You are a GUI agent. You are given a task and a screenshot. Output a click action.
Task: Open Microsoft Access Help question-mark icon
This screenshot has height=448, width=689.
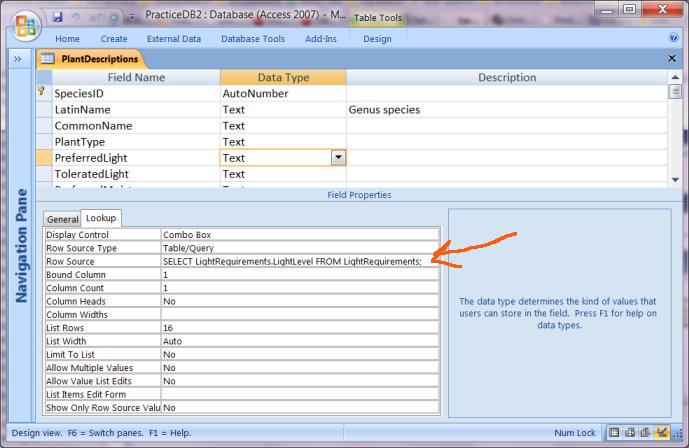point(673,38)
